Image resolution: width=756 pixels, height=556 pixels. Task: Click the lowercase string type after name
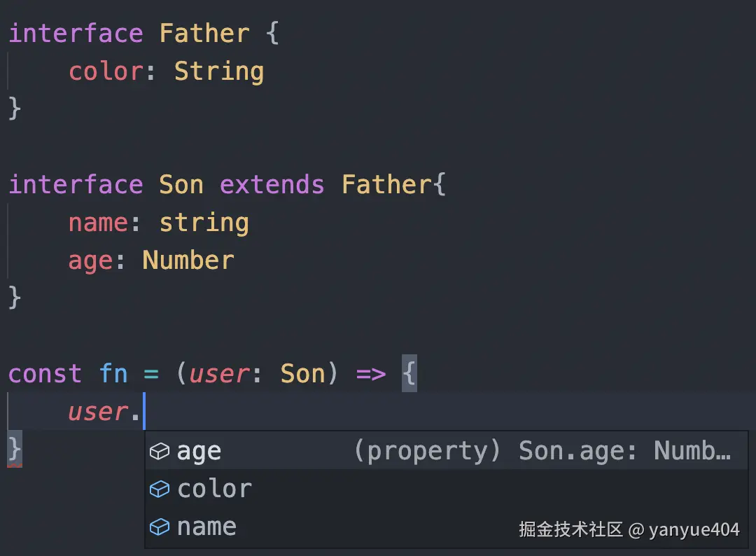(x=204, y=223)
